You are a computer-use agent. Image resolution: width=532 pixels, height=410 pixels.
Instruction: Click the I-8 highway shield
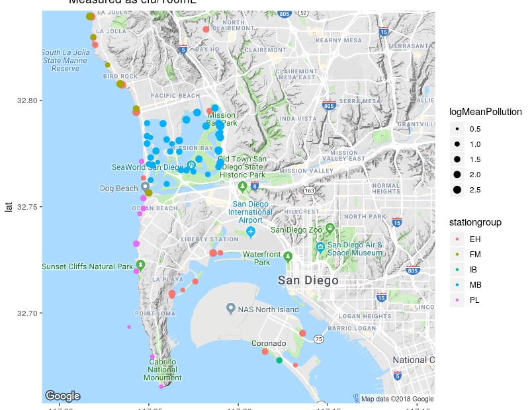[255, 186]
